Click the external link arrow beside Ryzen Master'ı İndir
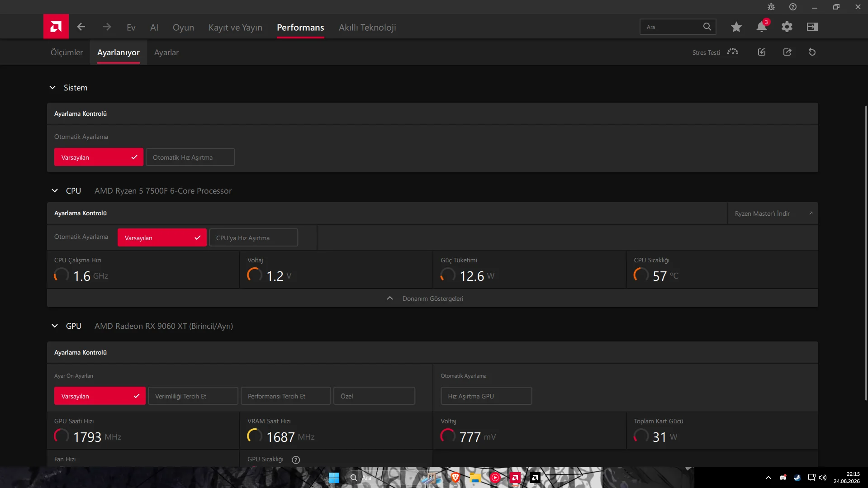 (x=811, y=213)
